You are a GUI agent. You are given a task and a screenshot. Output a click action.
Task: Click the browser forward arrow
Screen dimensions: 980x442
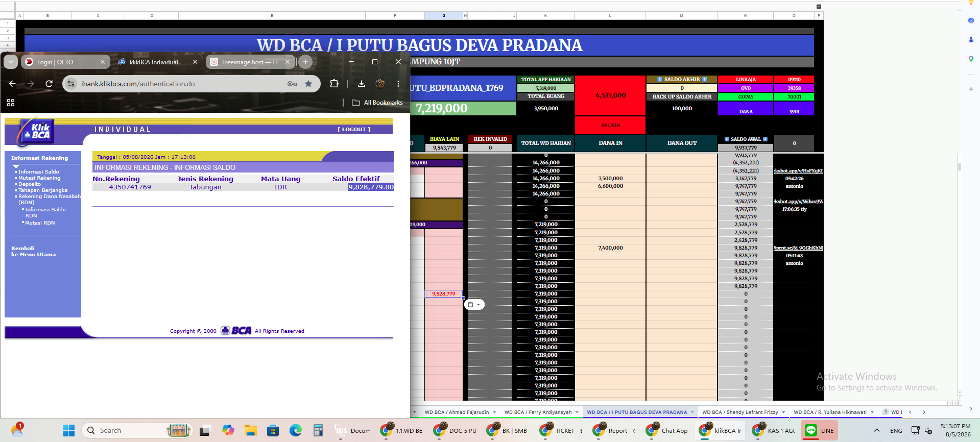point(31,84)
